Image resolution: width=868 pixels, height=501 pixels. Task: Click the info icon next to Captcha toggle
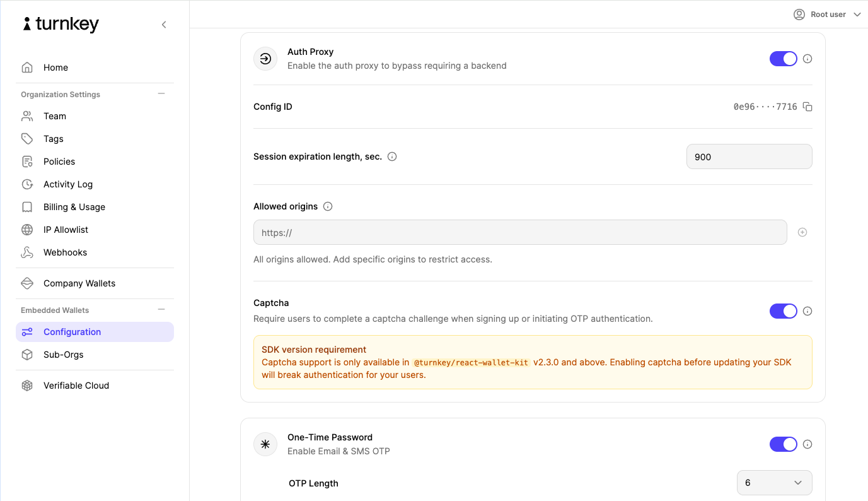807,311
